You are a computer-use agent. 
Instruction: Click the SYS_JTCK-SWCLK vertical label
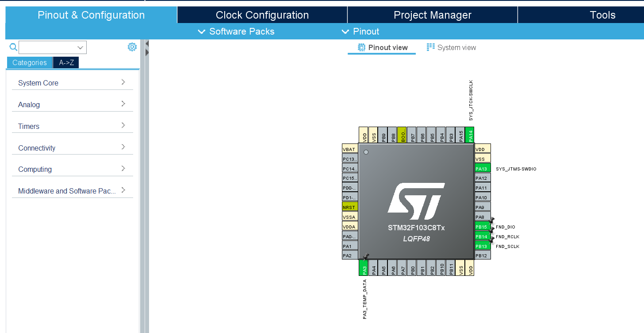471,101
